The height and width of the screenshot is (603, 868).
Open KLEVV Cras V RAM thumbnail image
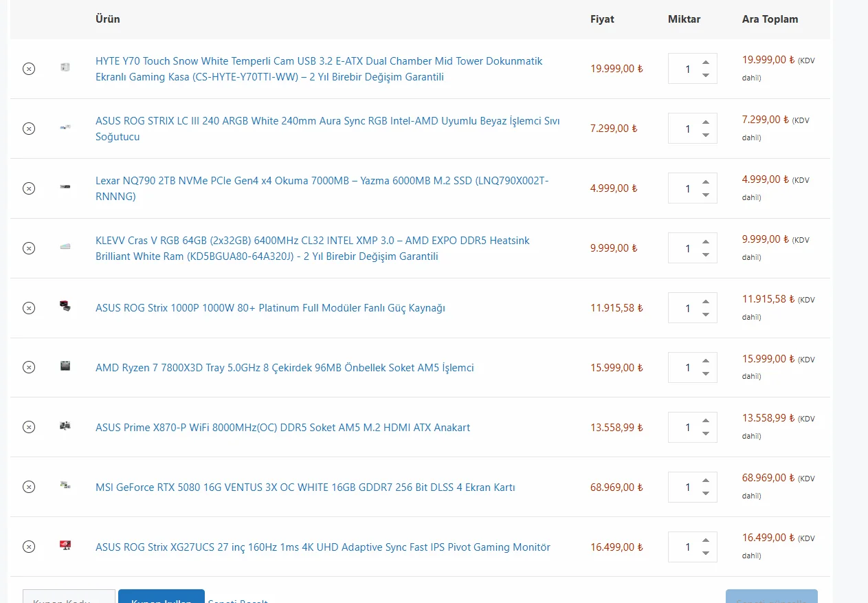click(x=65, y=247)
